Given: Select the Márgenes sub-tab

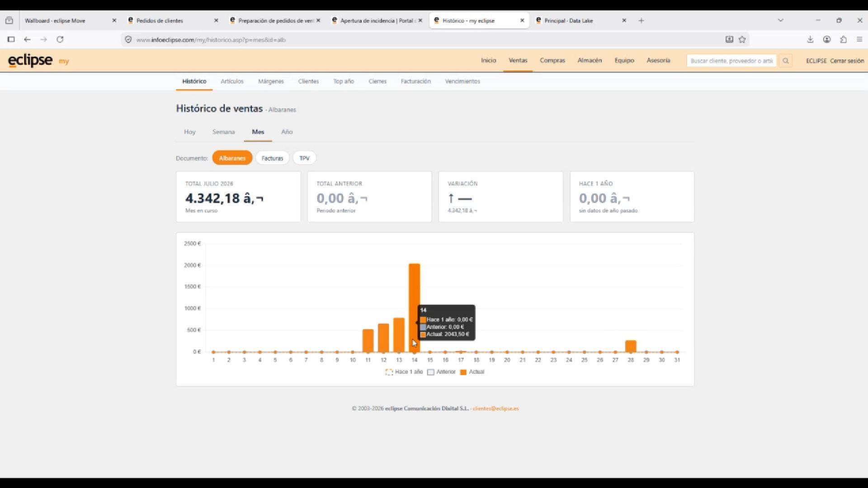Looking at the screenshot, I should 271,81.
